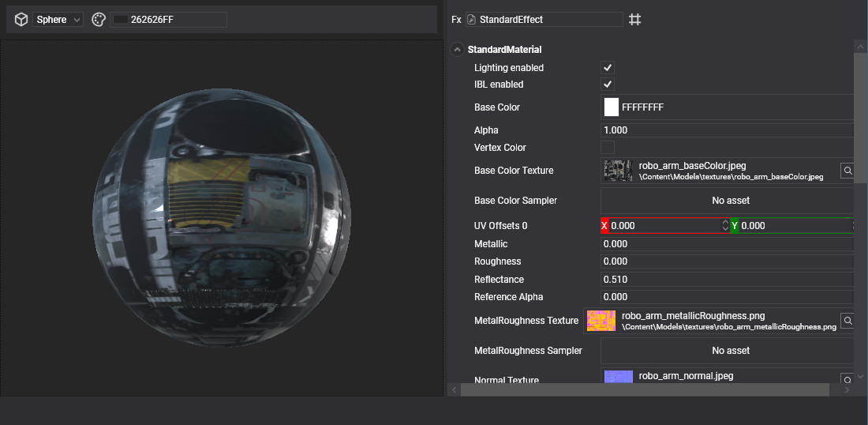The width and height of the screenshot is (868, 425).
Task: Open the Sphere preview shape dropdown
Action: pos(58,20)
